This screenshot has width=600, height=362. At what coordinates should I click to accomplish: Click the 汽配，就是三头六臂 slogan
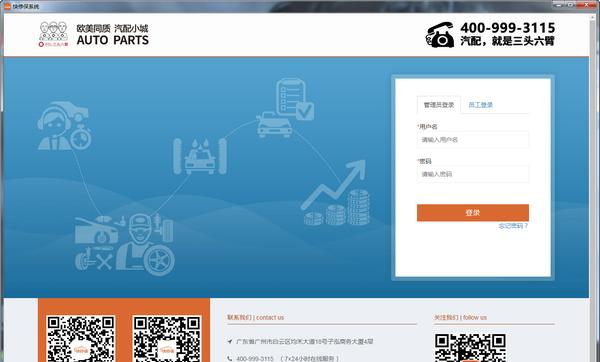point(507,41)
